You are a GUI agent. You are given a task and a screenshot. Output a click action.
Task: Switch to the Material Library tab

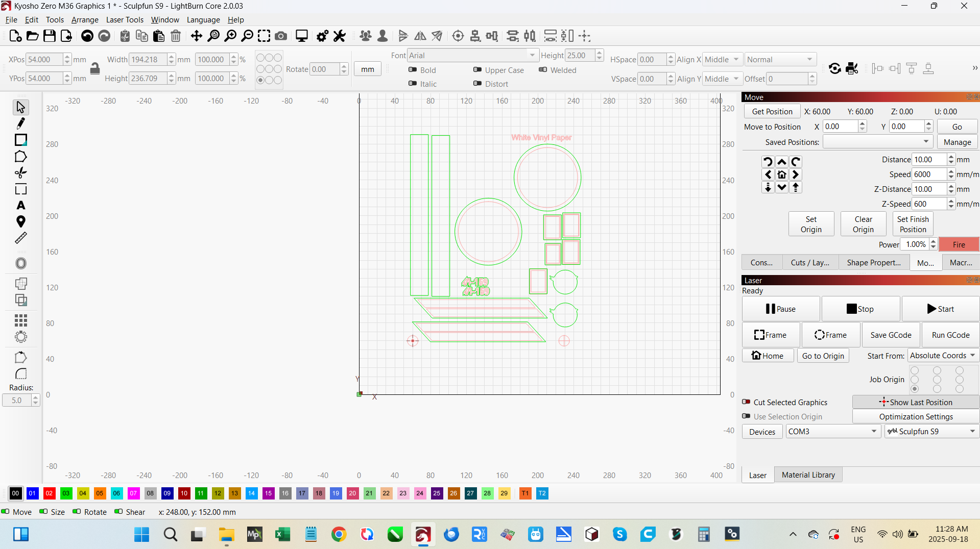[808, 475]
